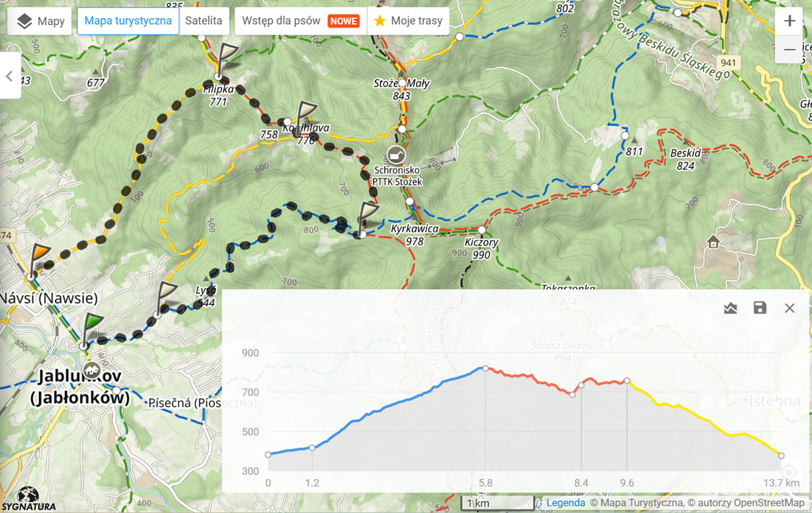
Task: Click the locate-me icon at bottom right
Action: tap(789, 472)
